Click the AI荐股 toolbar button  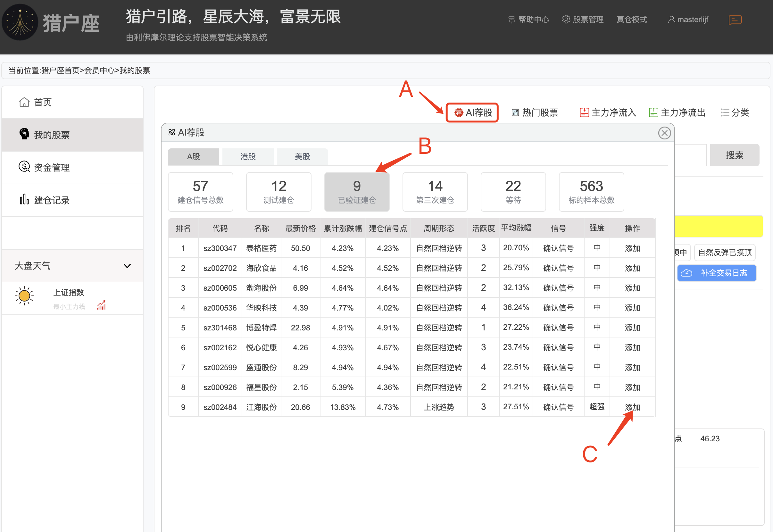pyautogui.click(x=472, y=112)
